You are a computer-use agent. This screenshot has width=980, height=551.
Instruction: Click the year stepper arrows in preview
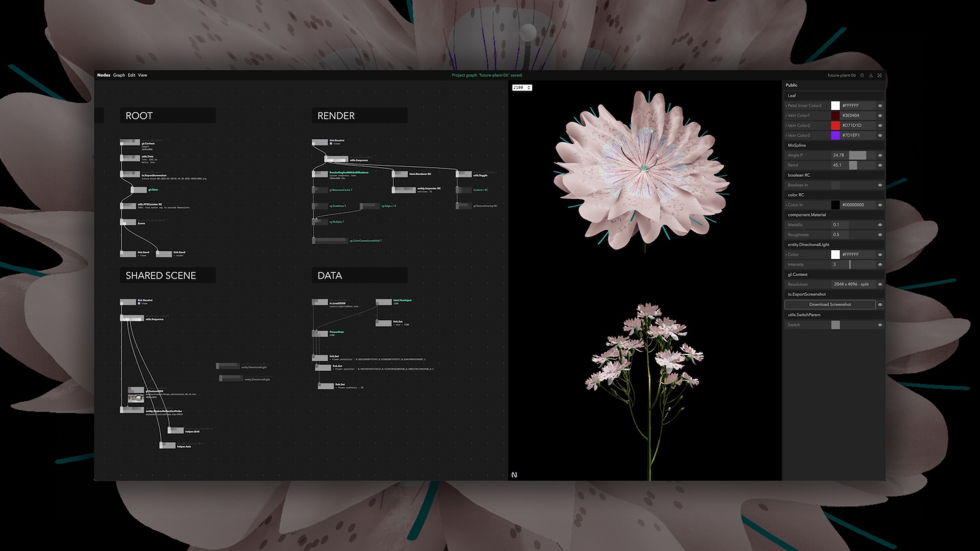pyautogui.click(x=529, y=88)
